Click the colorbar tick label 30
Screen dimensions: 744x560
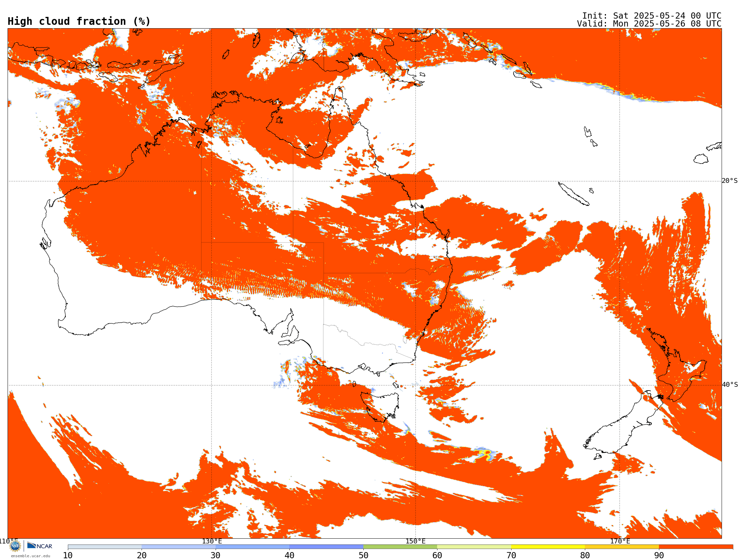[x=216, y=556]
